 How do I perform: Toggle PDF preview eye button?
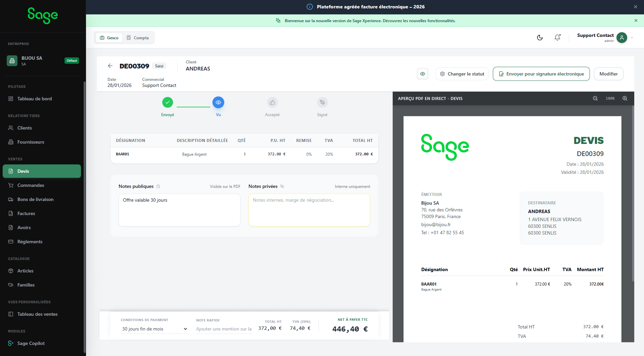(423, 74)
